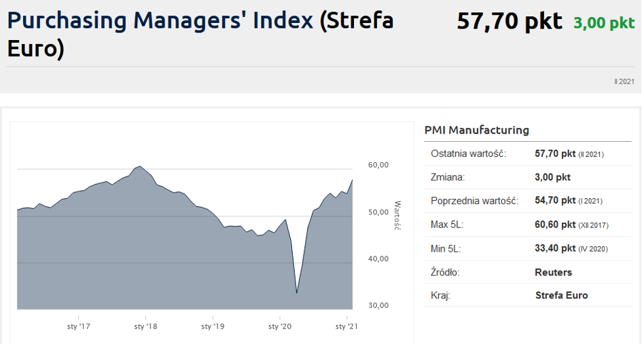Click the II 2021 date label in header
This screenshot has width=644, height=344.
[624, 81]
